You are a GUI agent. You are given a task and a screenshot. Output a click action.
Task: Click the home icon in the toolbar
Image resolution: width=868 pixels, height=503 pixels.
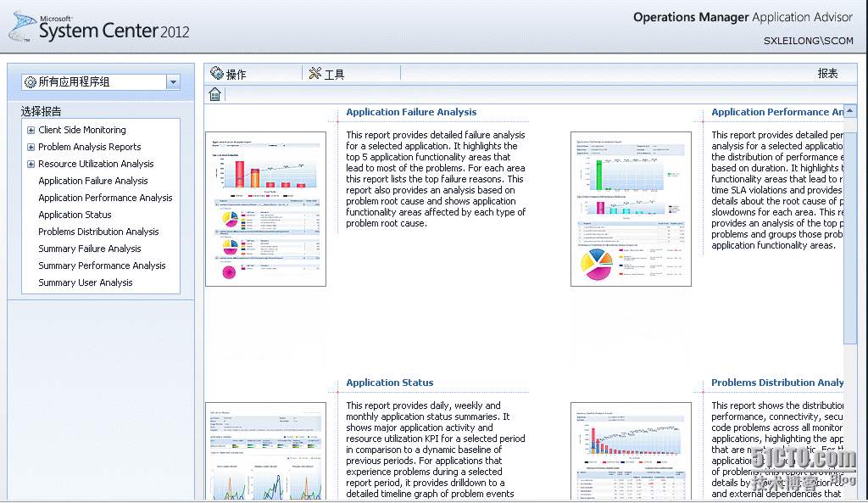(x=214, y=94)
